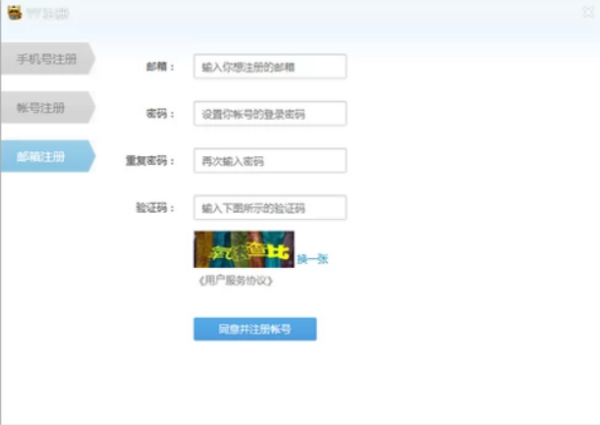Open the 手机号注册 tab
The width and height of the screenshot is (600, 425).
tap(47, 59)
